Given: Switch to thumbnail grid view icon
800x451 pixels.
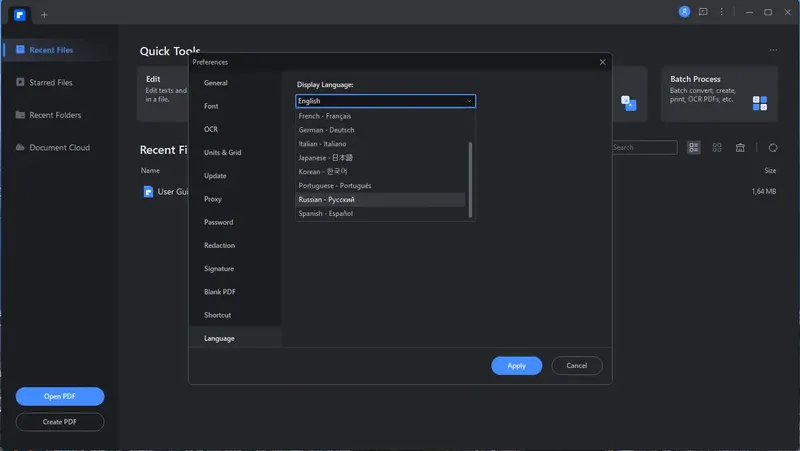Looking at the screenshot, I should point(717,147).
